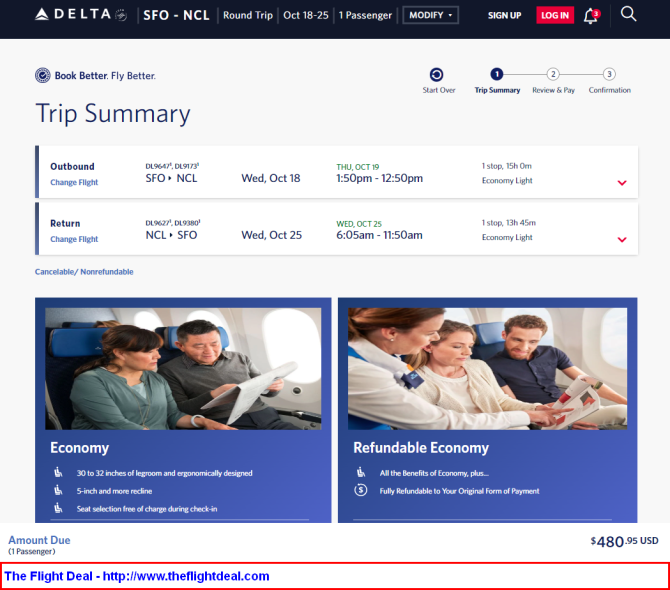This screenshot has height=590, width=670.
Task: Click the Oct 18-25 dates text
Action: 306,15
